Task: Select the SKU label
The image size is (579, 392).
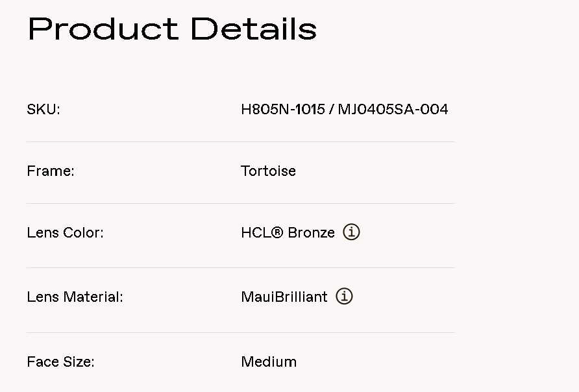Action: pyautogui.click(x=43, y=110)
